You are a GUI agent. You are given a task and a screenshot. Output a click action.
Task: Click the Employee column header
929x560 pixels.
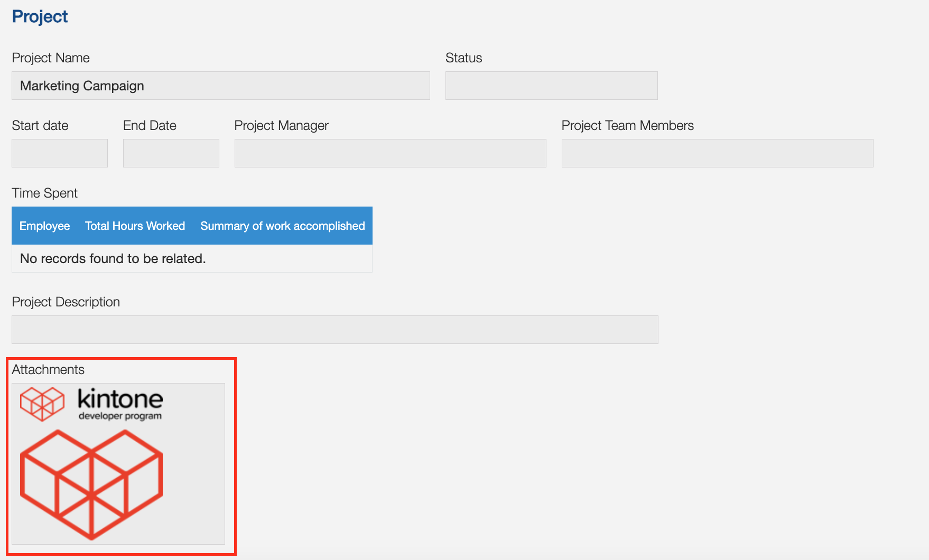[44, 226]
